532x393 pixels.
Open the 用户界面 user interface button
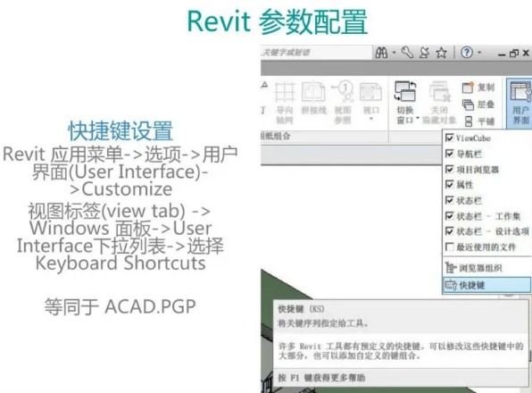520,103
